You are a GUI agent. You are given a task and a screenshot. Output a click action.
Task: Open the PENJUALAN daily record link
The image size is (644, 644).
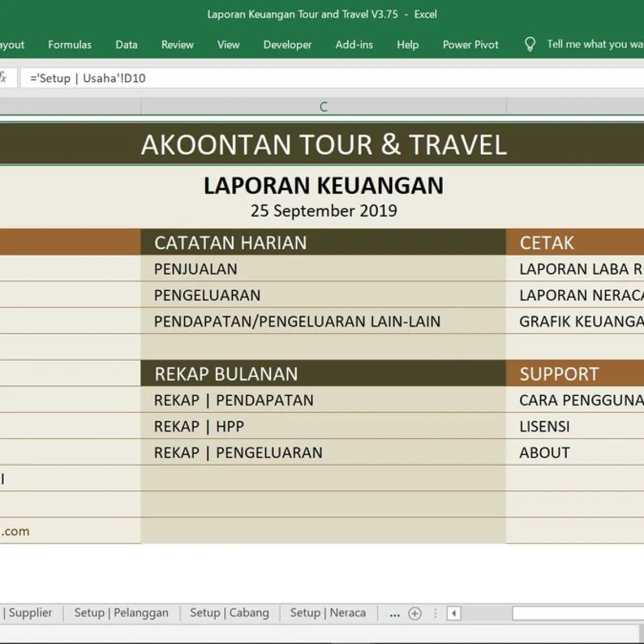click(x=195, y=269)
